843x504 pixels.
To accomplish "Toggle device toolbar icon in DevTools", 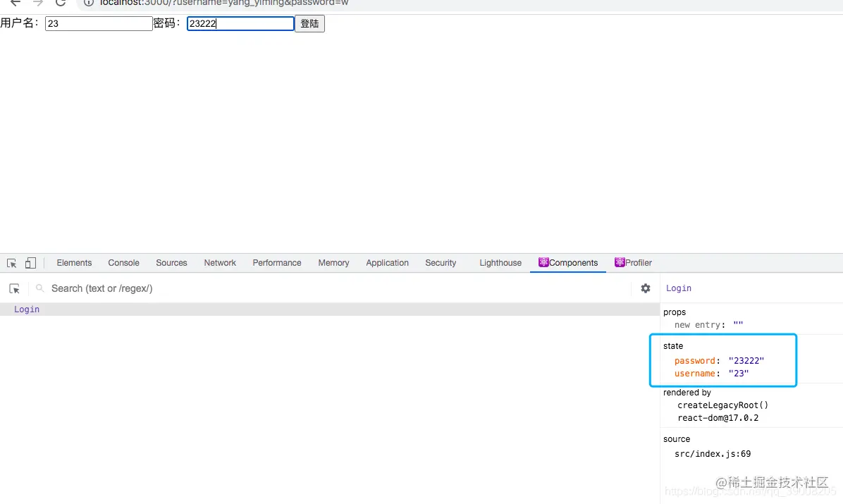I will 30,263.
